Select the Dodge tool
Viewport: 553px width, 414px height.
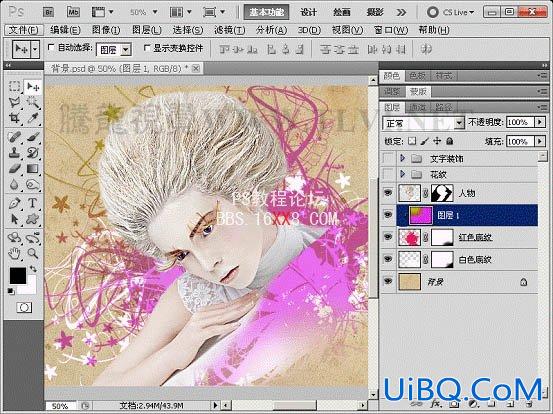tap(33, 184)
